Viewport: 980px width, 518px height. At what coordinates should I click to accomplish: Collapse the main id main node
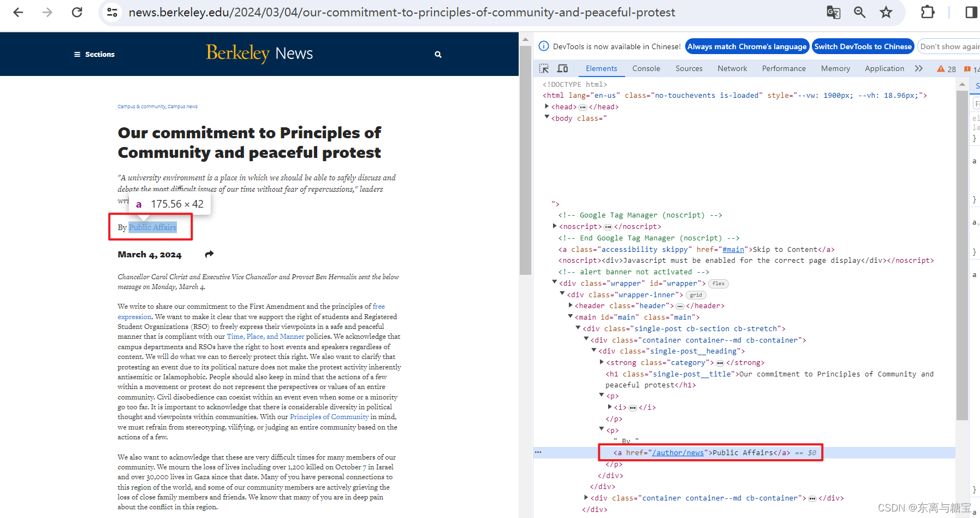click(571, 316)
